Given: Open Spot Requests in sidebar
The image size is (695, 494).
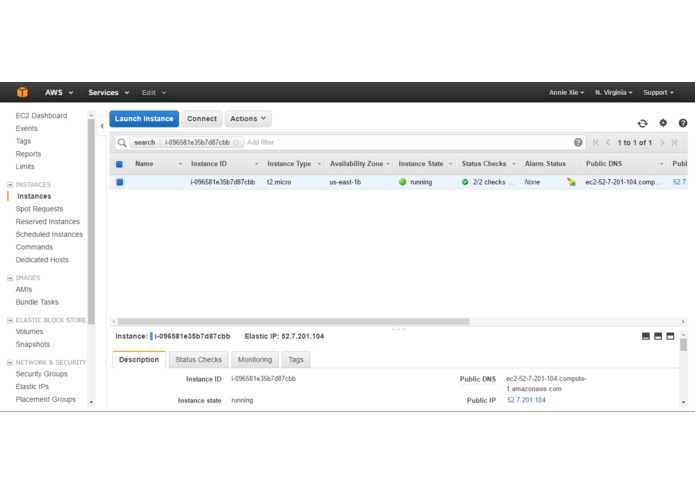Looking at the screenshot, I should coord(39,209).
